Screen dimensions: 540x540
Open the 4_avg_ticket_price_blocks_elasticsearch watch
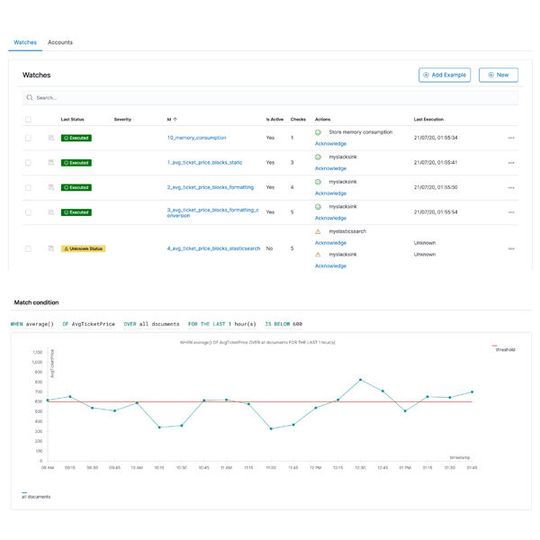pyautogui.click(x=214, y=248)
